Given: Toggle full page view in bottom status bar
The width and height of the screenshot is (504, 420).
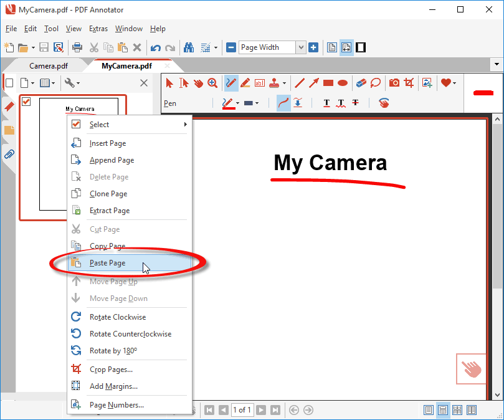Looking at the screenshot, I should [x=429, y=409].
